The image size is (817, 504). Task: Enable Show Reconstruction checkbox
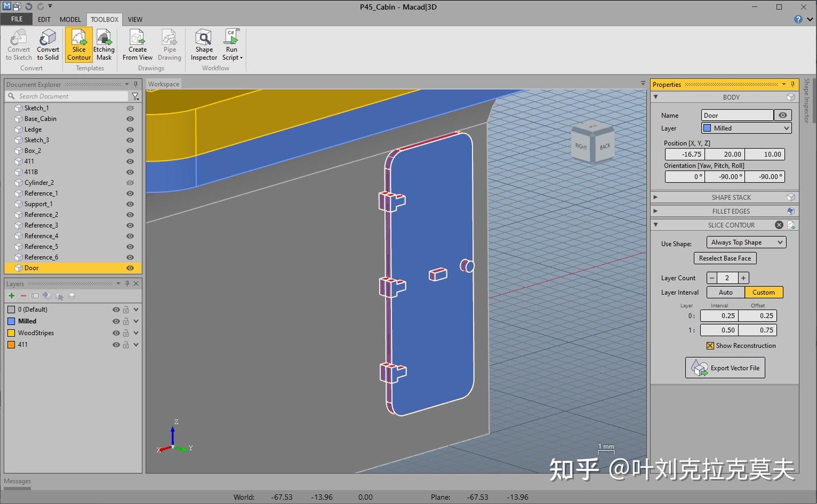click(x=710, y=345)
